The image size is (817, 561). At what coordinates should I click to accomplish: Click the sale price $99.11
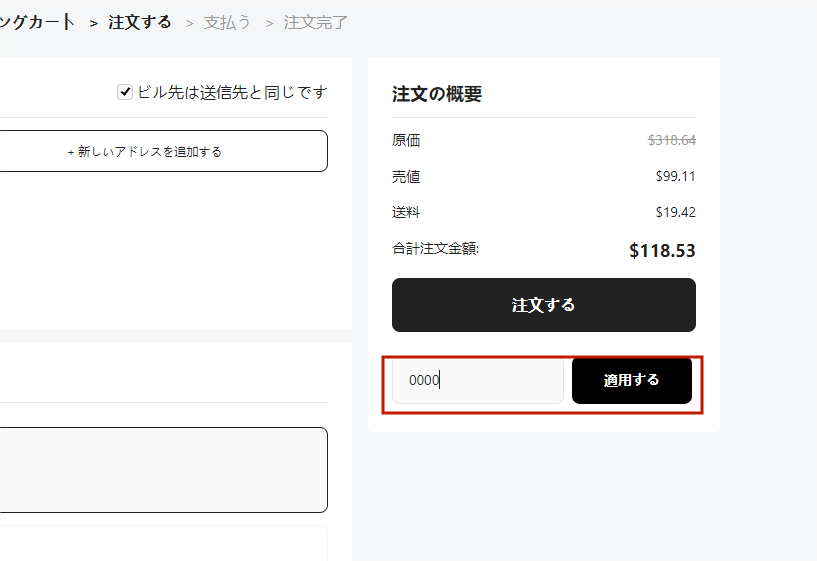tap(675, 176)
